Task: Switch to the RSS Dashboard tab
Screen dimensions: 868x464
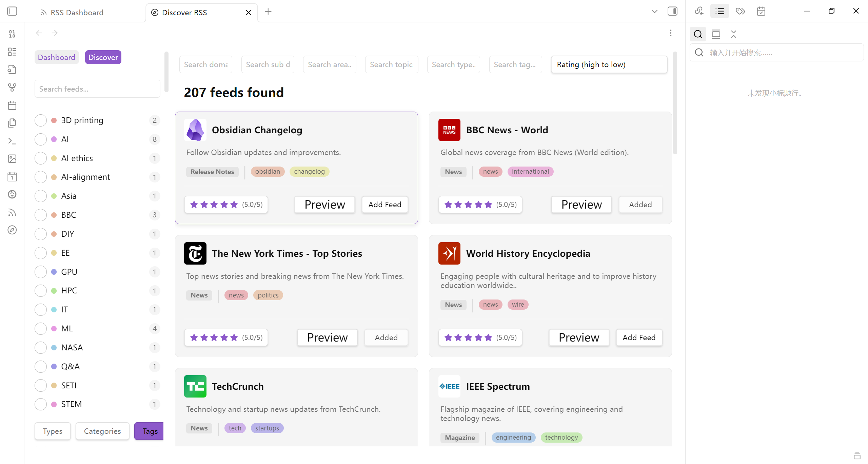Action: click(x=77, y=13)
